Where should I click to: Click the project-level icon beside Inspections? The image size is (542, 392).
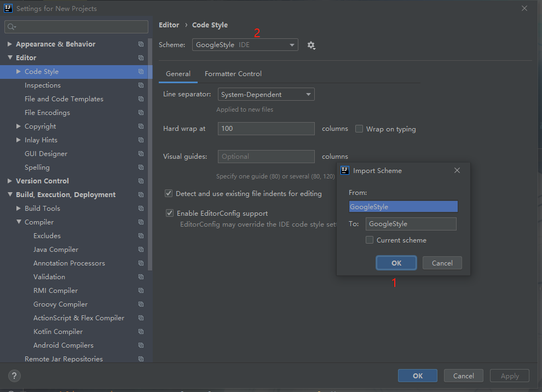coord(141,85)
